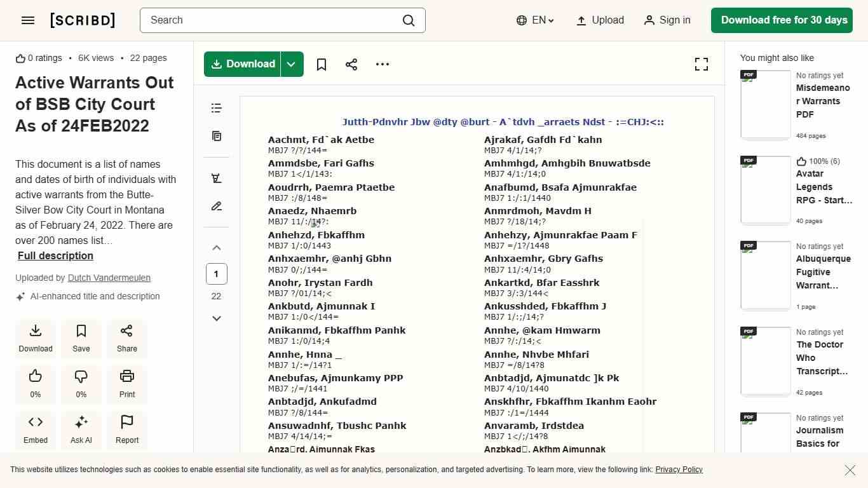
Task: Open the Download button dropdown arrow
Action: (x=291, y=64)
